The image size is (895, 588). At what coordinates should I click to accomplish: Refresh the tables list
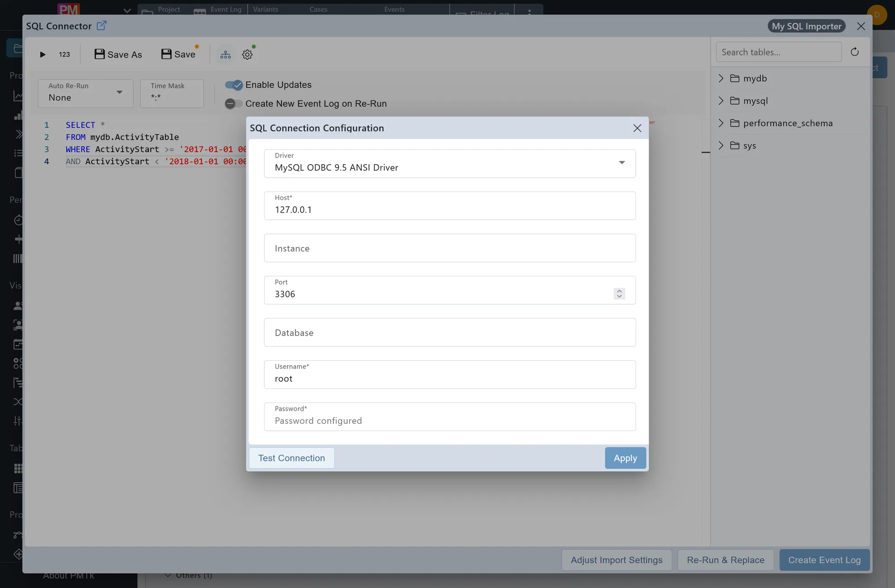click(855, 52)
